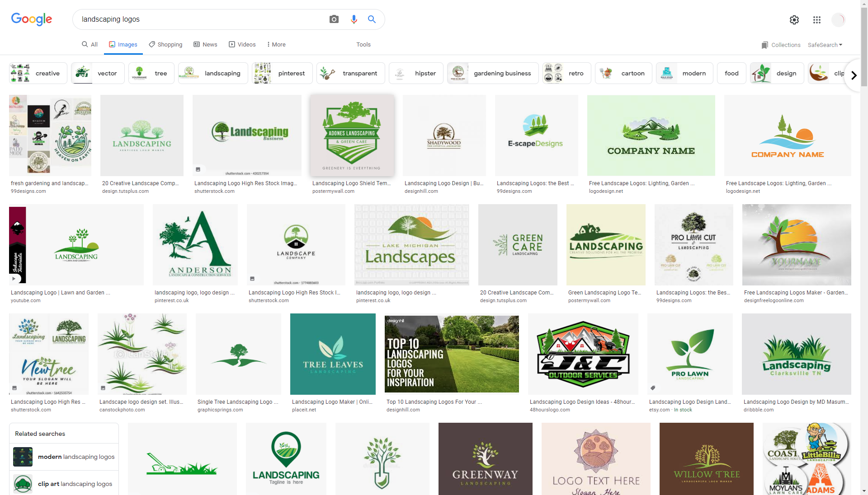
Task: Click the video play badge on youtube.com result
Action: pyautogui.click(x=14, y=279)
